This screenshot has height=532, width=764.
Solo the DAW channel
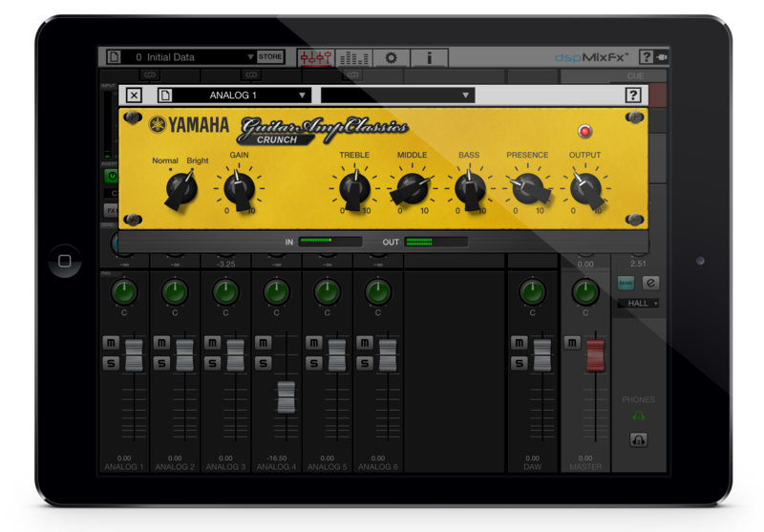coord(520,363)
